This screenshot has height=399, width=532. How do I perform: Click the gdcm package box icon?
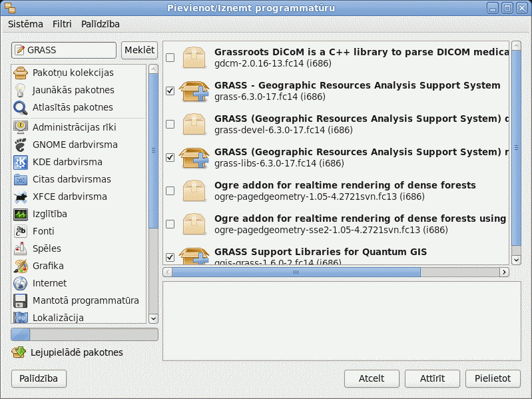click(x=194, y=57)
